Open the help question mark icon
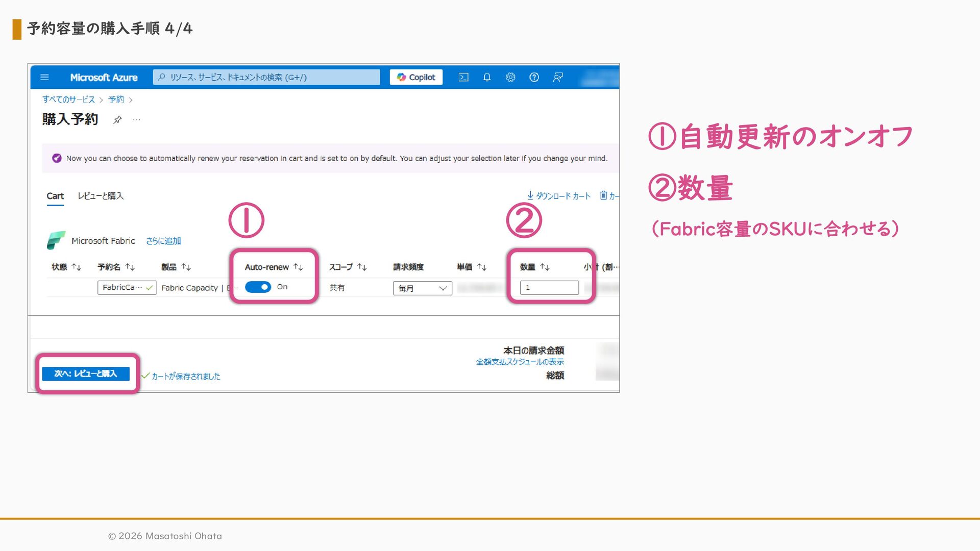Screen dimensions: 980x551 click(534, 78)
